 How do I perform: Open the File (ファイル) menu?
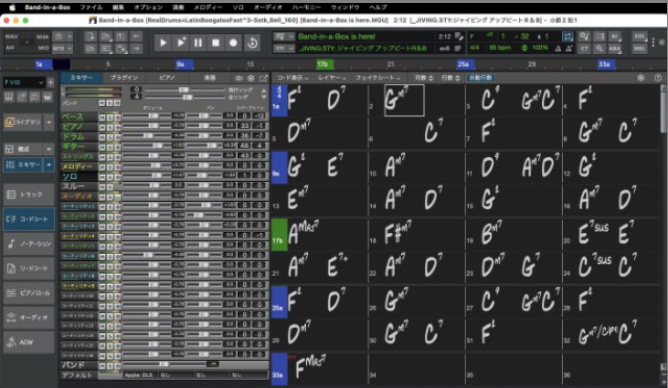click(x=91, y=7)
